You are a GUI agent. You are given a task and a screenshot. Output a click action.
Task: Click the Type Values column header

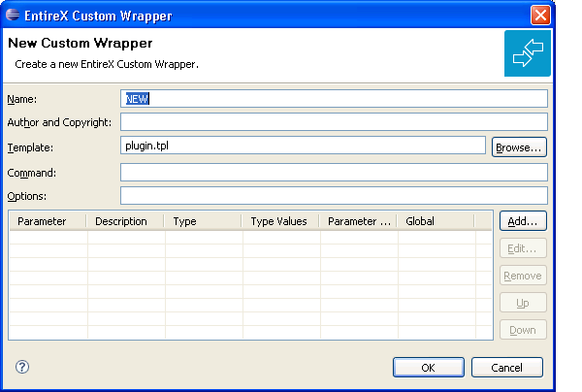coord(280,221)
